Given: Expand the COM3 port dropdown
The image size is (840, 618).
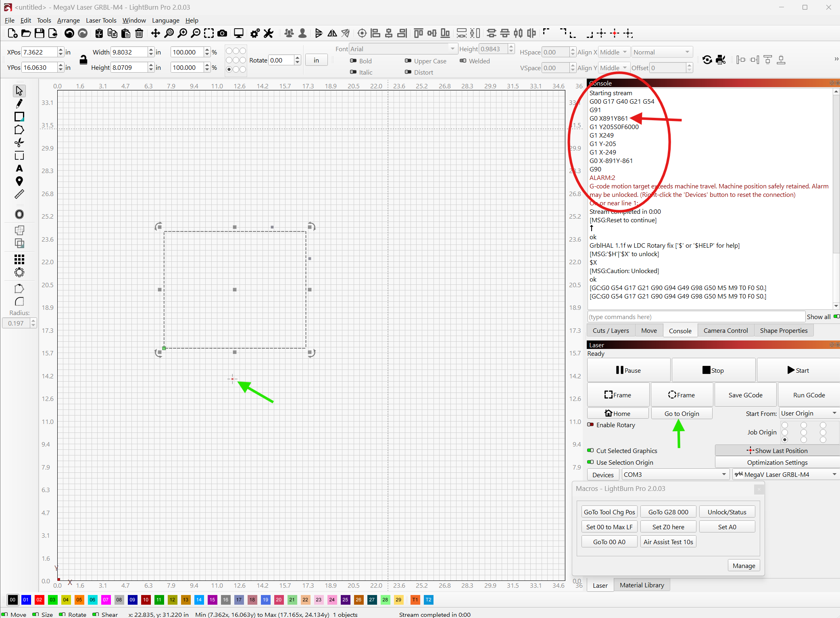Looking at the screenshot, I should coord(675,475).
